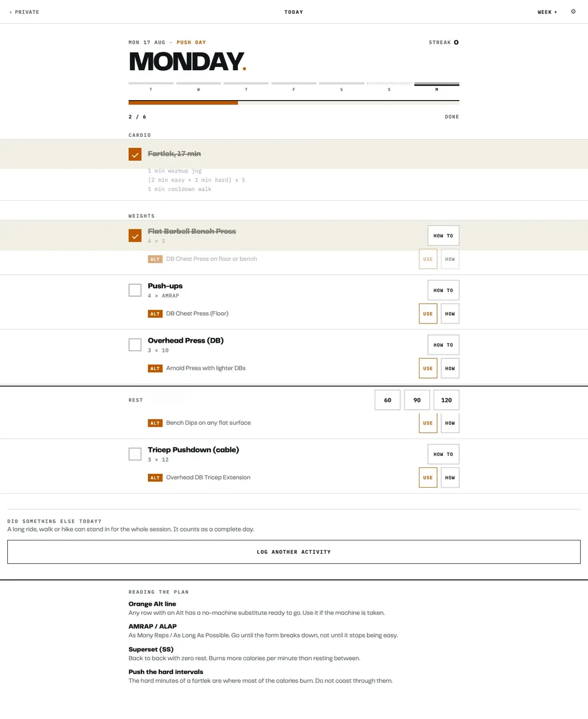Click the Done label under the progress bar

pyautogui.click(x=452, y=117)
